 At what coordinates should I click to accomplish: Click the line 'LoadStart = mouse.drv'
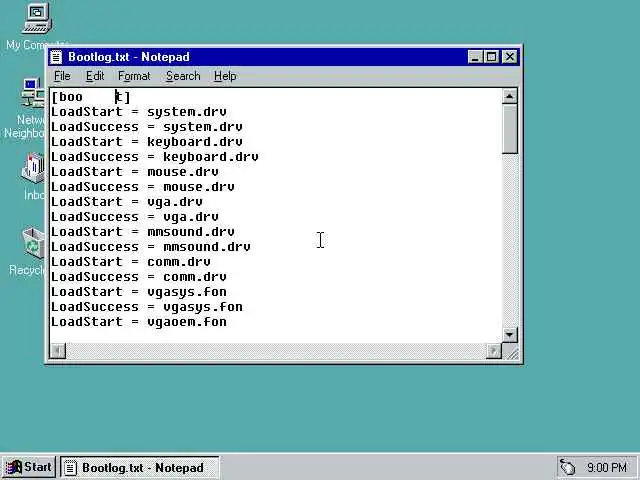[135, 172]
